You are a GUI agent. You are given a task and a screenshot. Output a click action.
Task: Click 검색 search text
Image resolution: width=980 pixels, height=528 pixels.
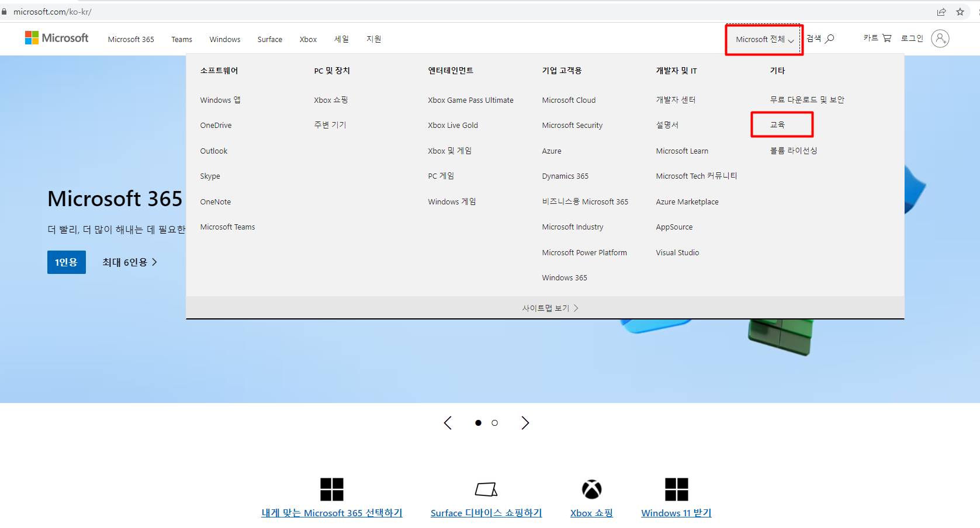[814, 39]
